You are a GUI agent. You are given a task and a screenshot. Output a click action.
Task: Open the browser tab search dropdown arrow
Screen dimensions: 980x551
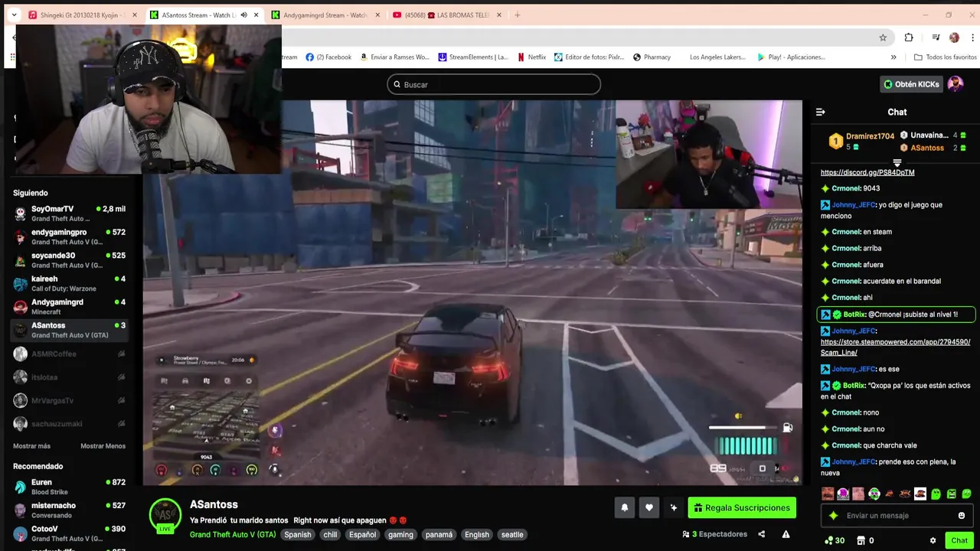point(14,15)
